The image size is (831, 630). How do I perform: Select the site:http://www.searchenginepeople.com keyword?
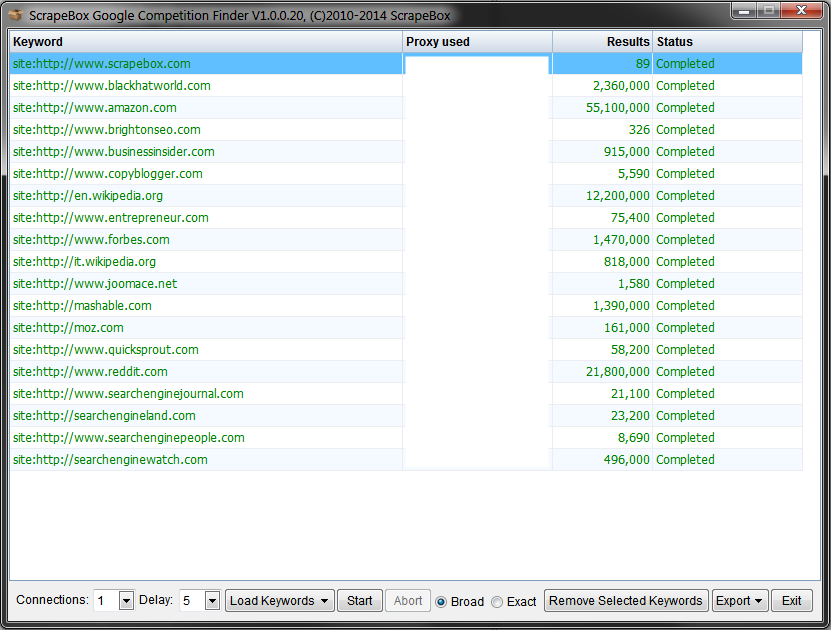tap(129, 438)
